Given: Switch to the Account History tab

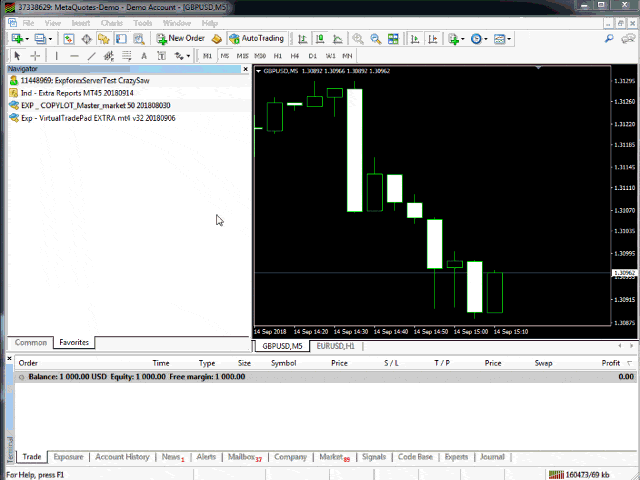Looking at the screenshot, I should (122, 457).
